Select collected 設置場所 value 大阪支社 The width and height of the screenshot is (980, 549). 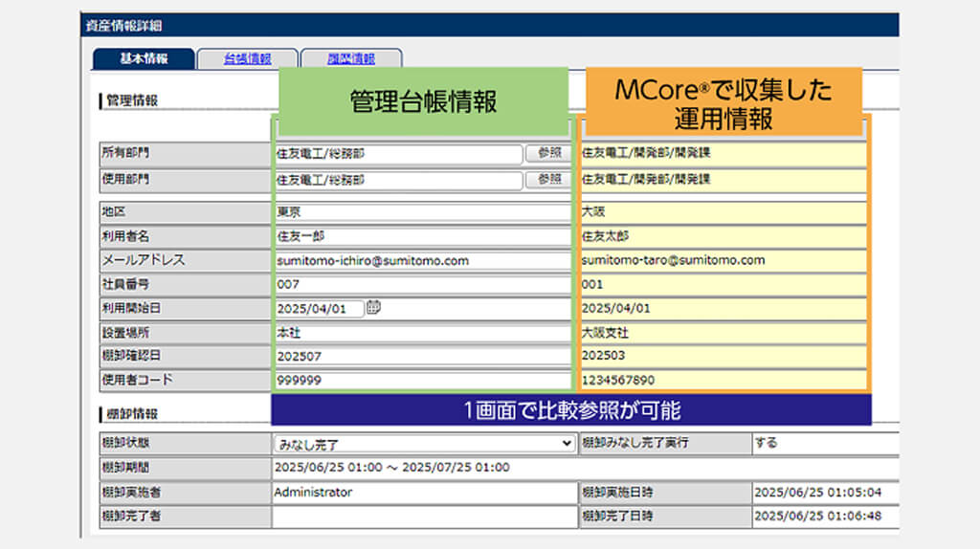[x=605, y=333]
